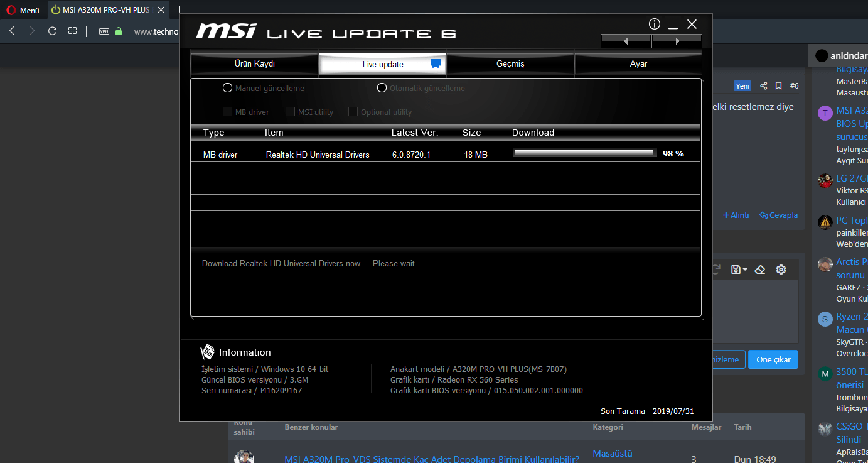Click the Download column header

[533, 133]
